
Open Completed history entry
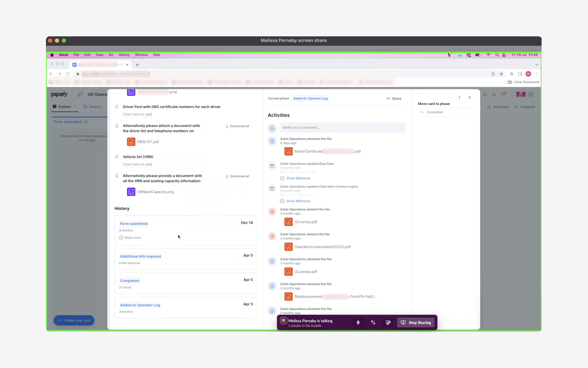130,281
